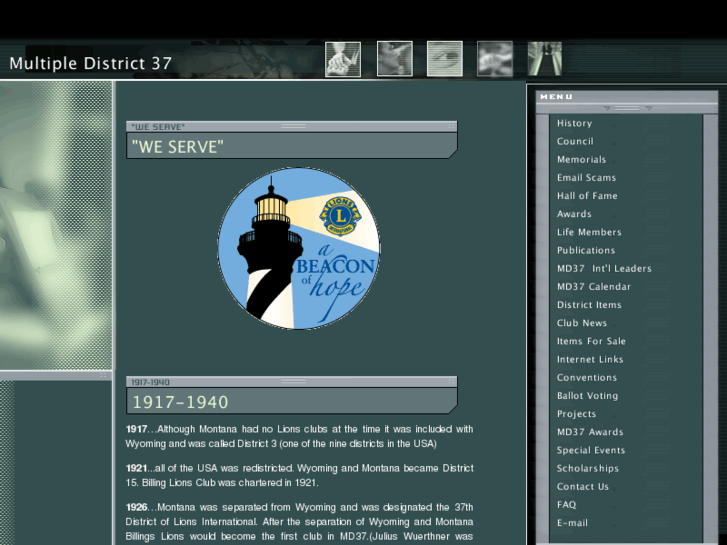Open MD37 Awards entry
The image size is (727, 545).
(590, 432)
